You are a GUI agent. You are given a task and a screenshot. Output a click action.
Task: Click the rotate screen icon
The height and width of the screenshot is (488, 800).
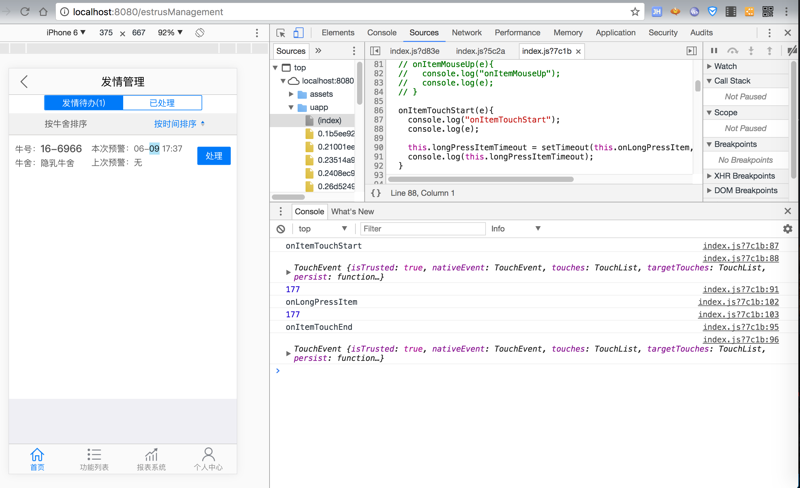[x=200, y=33]
